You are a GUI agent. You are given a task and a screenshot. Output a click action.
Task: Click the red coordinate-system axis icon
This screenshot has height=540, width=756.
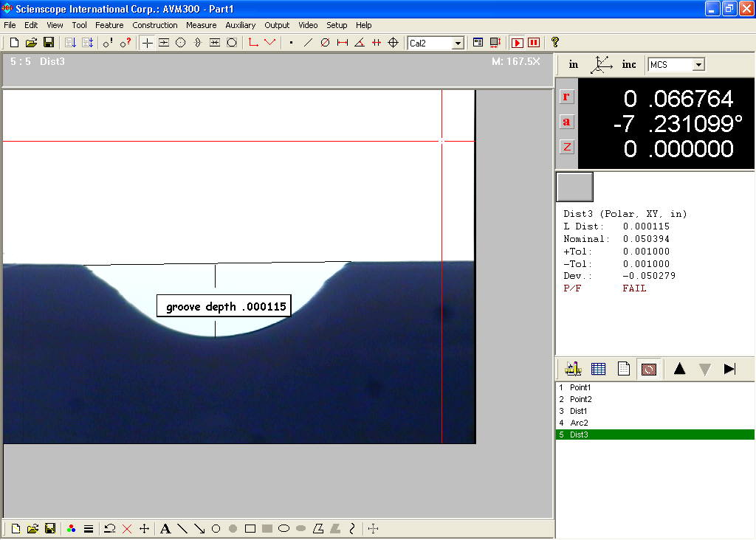(x=253, y=42)
